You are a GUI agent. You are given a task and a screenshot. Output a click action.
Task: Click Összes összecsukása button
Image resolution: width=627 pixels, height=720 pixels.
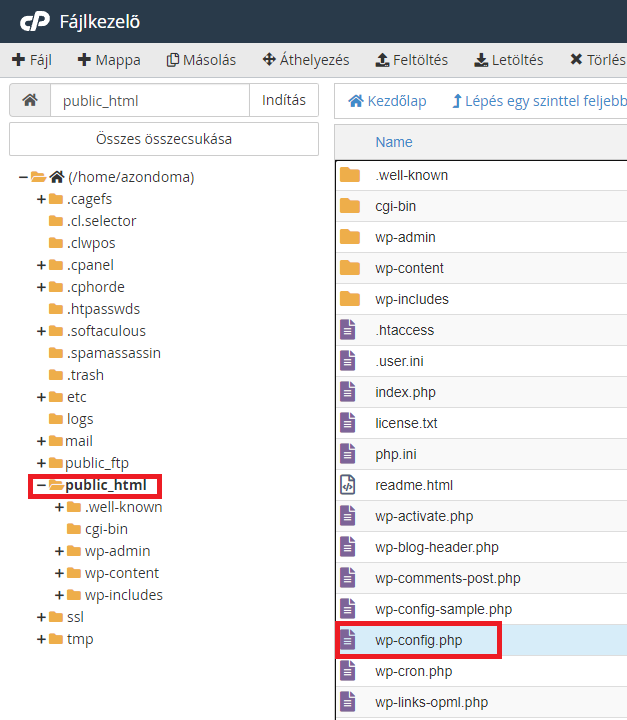point(164,139)
